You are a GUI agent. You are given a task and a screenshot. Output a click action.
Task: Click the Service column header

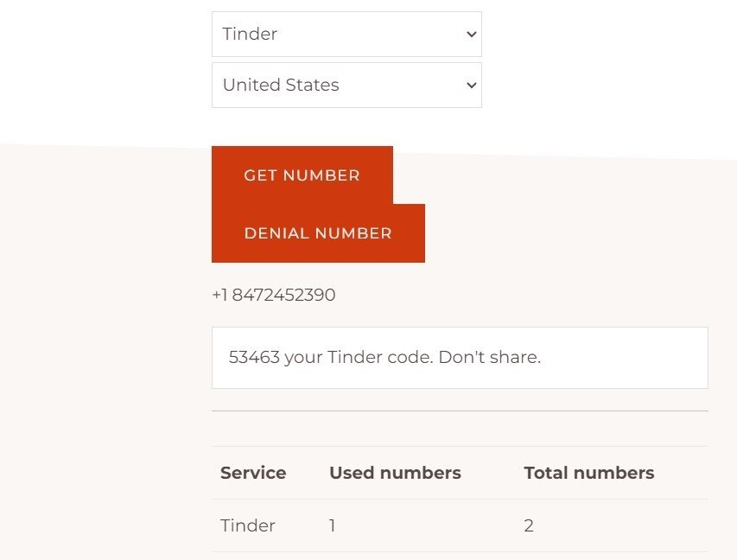[x=252, y=473]
